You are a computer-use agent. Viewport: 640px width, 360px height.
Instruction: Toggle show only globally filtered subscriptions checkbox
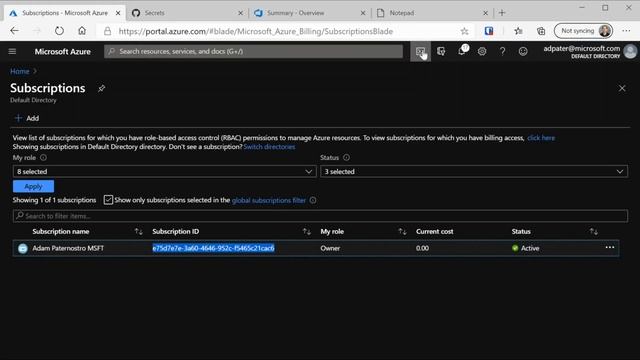(108, 200)
